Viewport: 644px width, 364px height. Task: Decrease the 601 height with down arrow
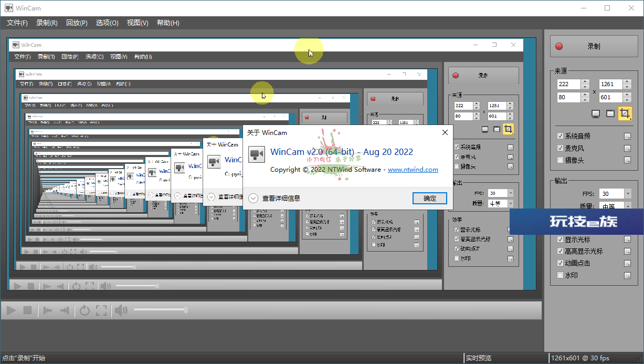(x=627, y=100)
